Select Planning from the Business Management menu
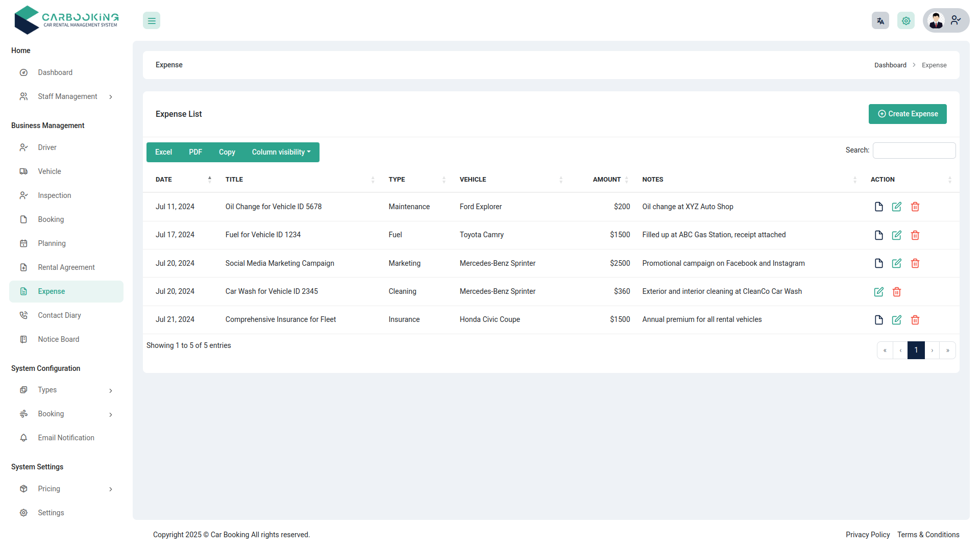Screen dimensions: 980x551 coord(52,243)
